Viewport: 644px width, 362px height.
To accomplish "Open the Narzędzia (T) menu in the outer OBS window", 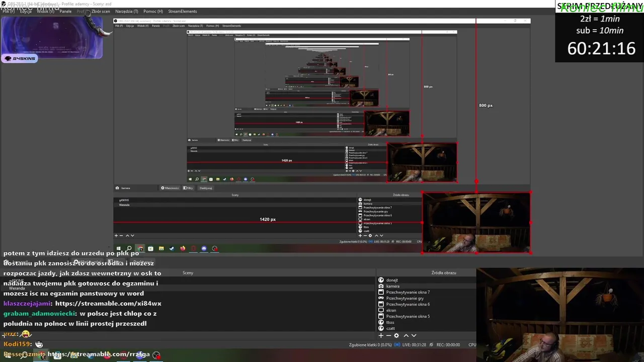I will [x=126, y=11].
